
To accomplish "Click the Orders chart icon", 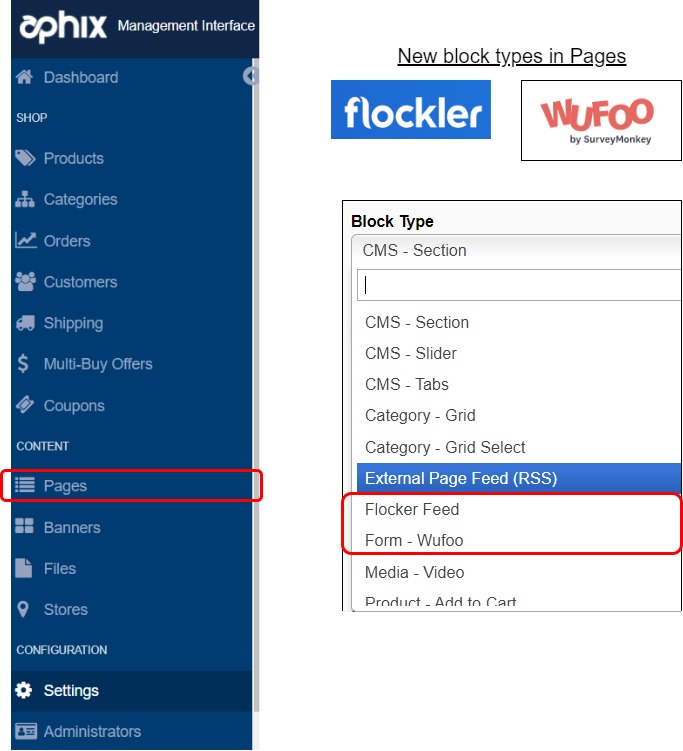I will [x=25, y=240].
